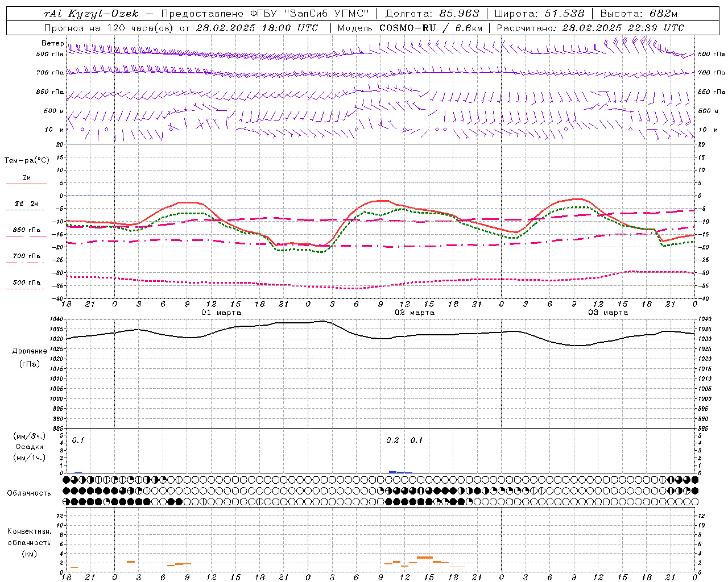Click the 03 марта date label
Image resolution: width=728 pixels, height=582 pixels.
click(608, 313)
